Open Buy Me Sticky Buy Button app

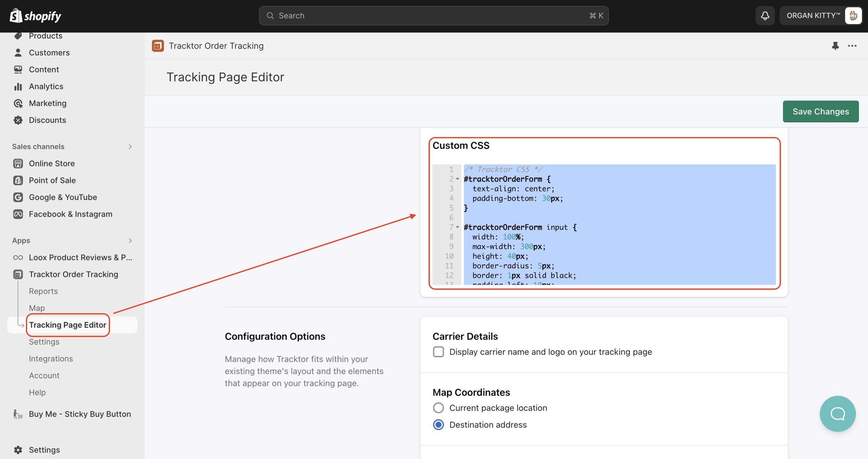[79, 414]
